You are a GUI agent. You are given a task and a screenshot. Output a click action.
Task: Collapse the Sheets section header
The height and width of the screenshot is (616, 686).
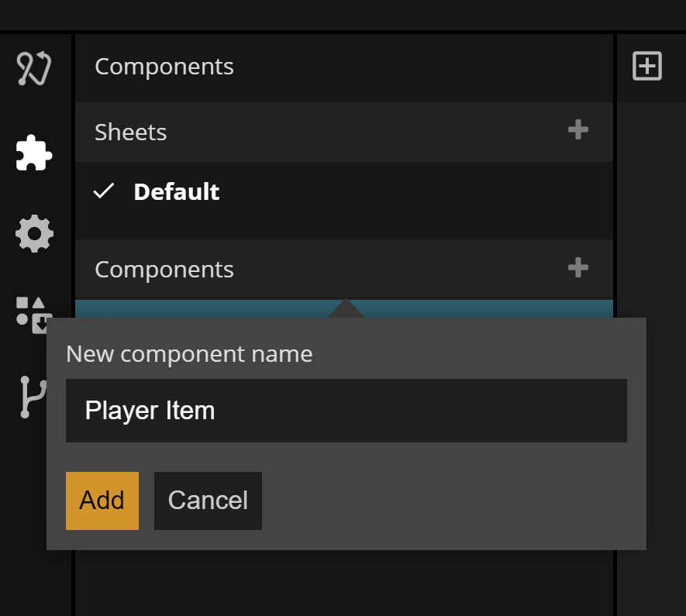point(130,132)
